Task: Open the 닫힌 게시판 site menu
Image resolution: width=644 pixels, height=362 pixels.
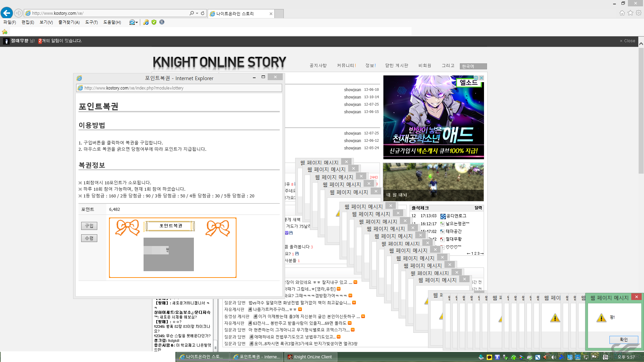Action: pyautogui.click(x=397, y=65)
